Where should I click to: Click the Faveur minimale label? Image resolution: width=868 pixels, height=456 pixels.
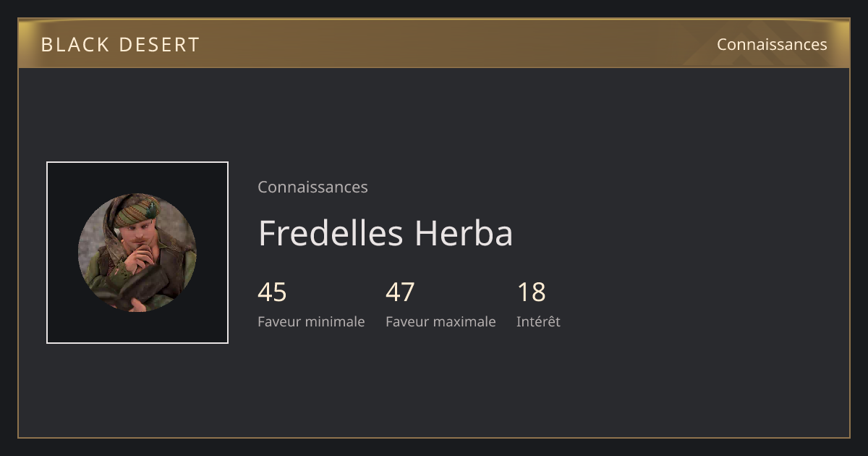pyautogui.click(x=311, y=321)
